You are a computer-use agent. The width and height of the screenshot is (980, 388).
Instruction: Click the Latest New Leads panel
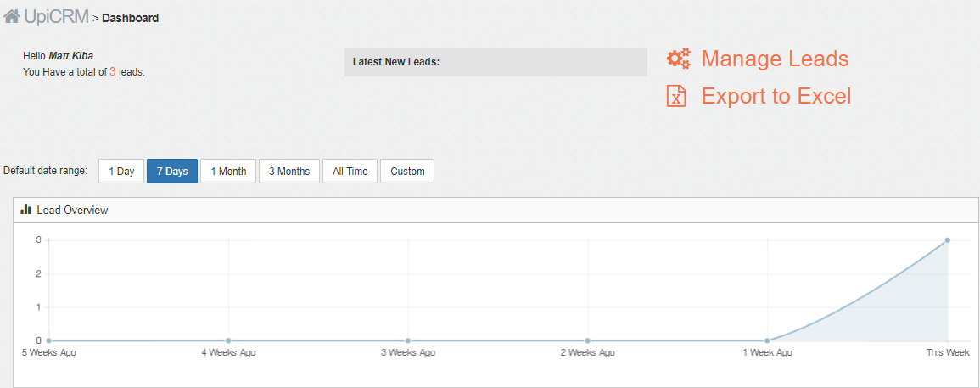pos(496,62)
